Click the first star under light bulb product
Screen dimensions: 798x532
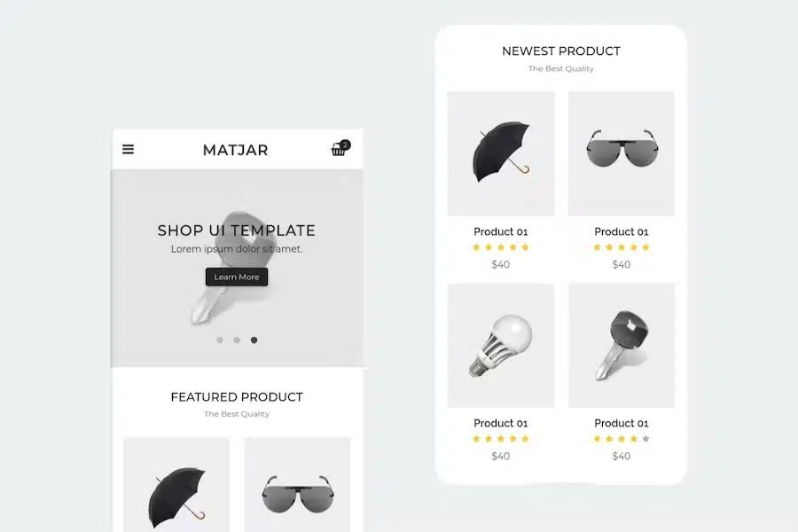(476, 439)
